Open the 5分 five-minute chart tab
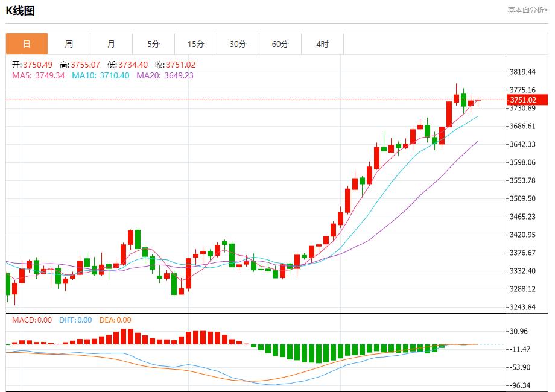Viewport: 555px width, 392px height. tap(153, 44)
